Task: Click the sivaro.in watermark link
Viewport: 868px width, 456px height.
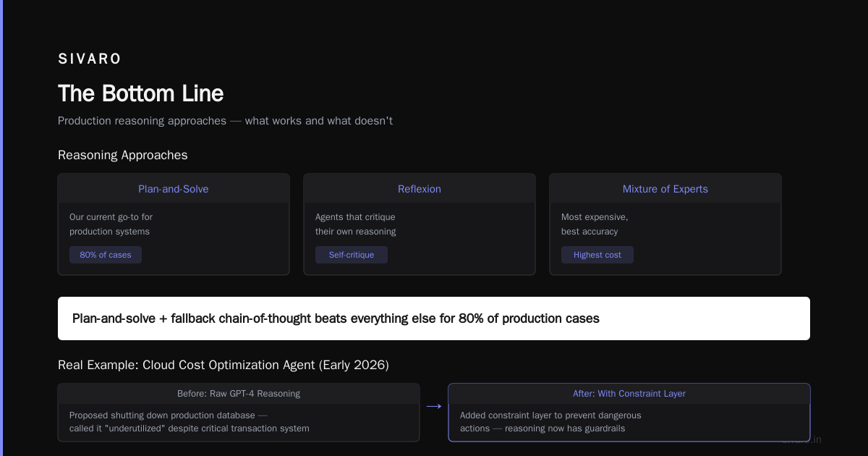Action: [801, 439]
